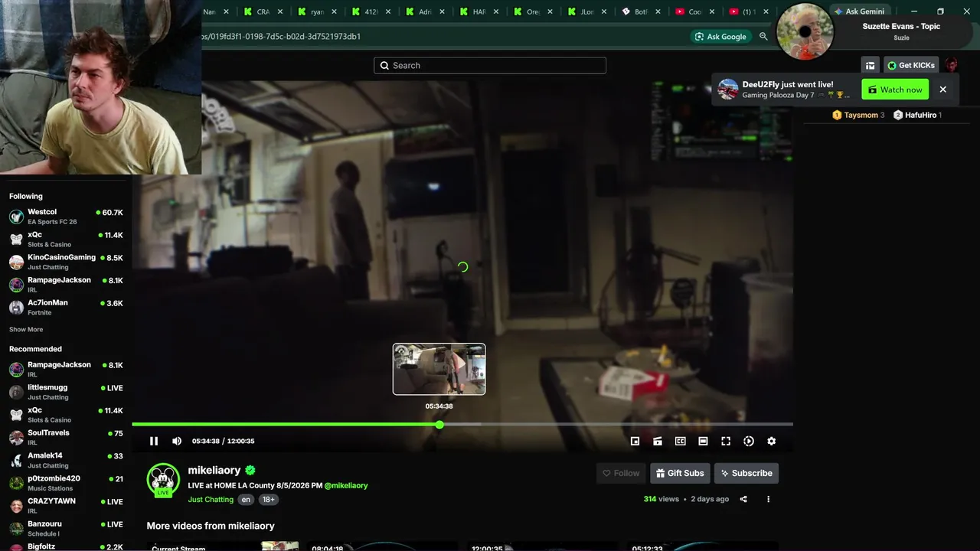Share this video
Viewport: 980px width, 551px height.
[x=743, y=499]
